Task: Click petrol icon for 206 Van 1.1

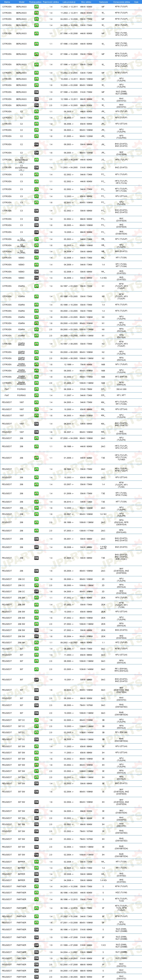Action: [x=36, y=643]
